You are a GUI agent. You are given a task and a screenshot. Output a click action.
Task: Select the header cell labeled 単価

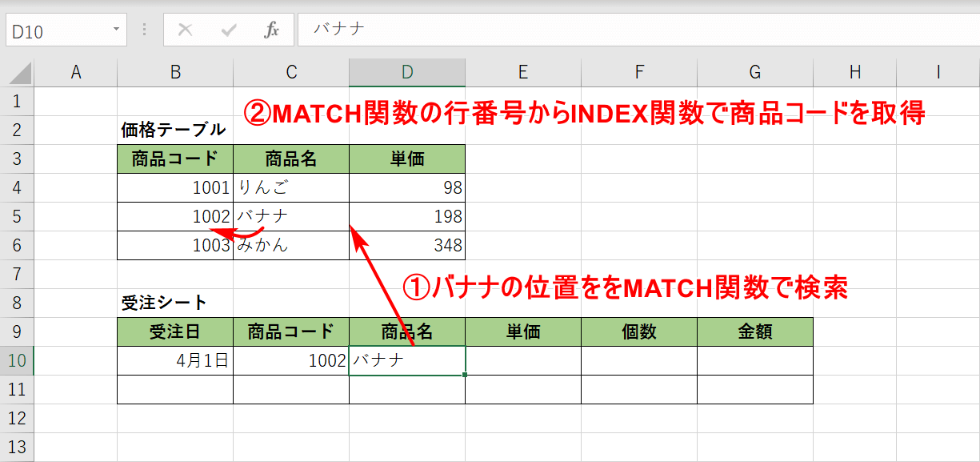pos(406,158)
